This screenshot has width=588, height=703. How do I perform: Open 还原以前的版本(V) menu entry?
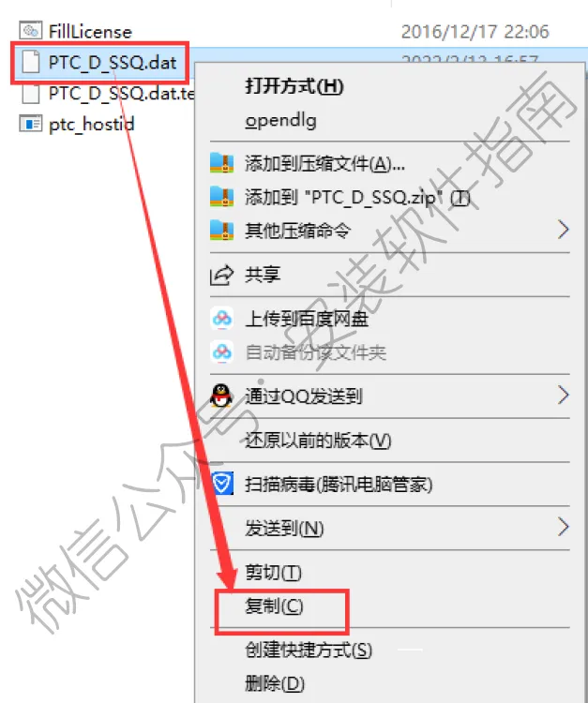point(318,441)
